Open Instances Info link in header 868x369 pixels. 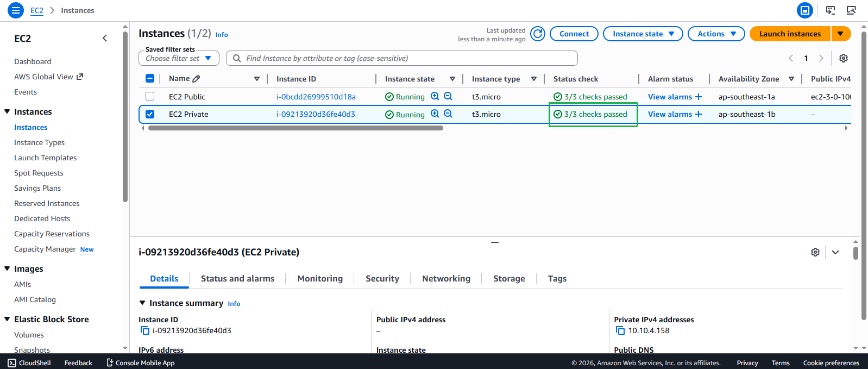coord(222,34)
